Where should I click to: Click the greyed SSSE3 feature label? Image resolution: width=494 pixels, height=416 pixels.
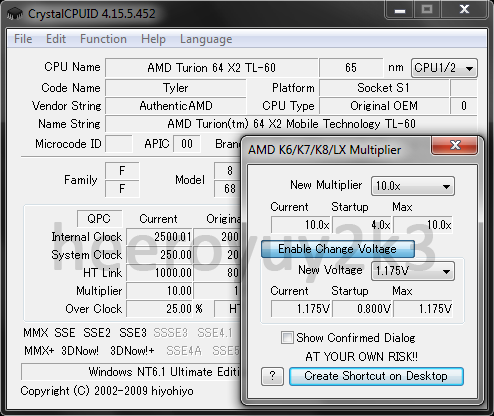pyautogui.click(x=171, y=333)
